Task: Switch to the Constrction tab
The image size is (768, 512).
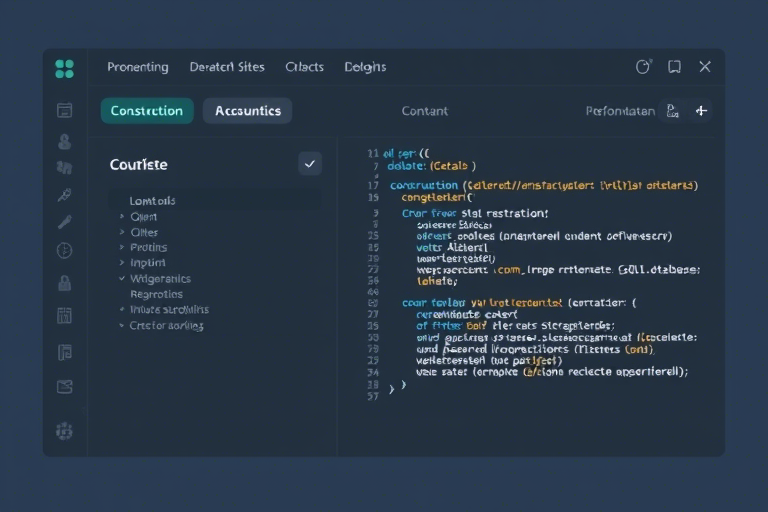Action: 147,111
